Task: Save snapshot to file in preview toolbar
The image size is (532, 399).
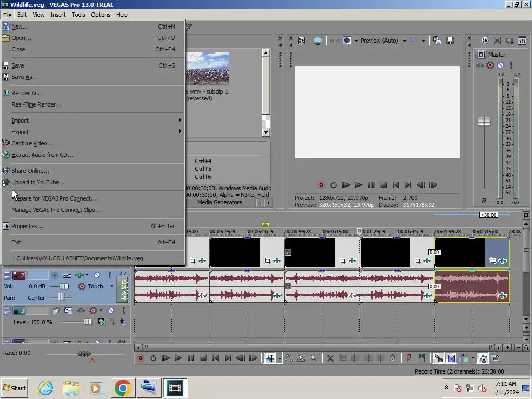Action: point(450,41)
